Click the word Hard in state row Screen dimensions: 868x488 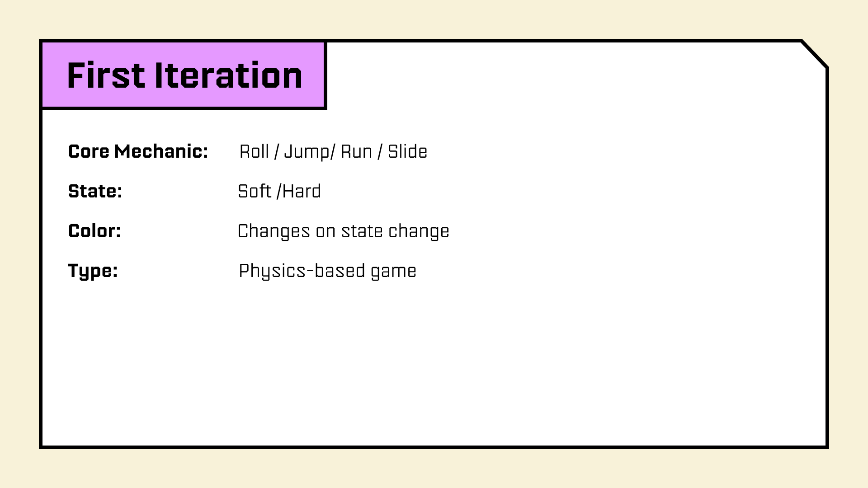(302, 191)
